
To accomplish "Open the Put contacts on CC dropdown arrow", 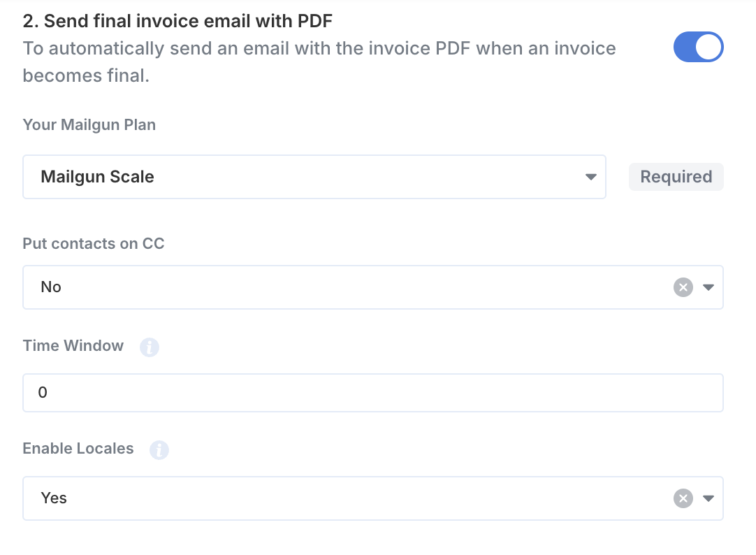I will click(x=708, y=287).
